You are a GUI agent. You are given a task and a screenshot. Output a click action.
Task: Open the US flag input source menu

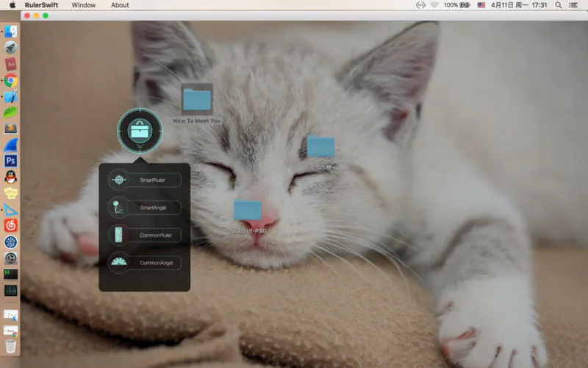pyautogui.click(x=481, y=5)
